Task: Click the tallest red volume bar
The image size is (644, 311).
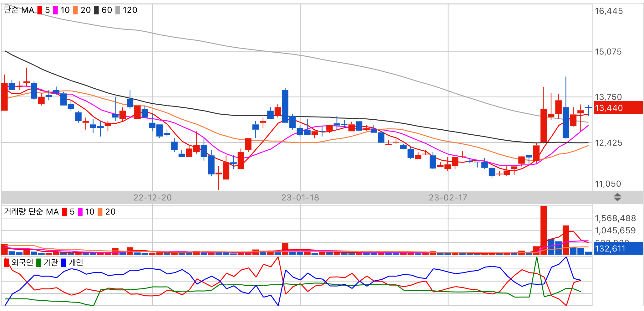Action: click(544, 230)
